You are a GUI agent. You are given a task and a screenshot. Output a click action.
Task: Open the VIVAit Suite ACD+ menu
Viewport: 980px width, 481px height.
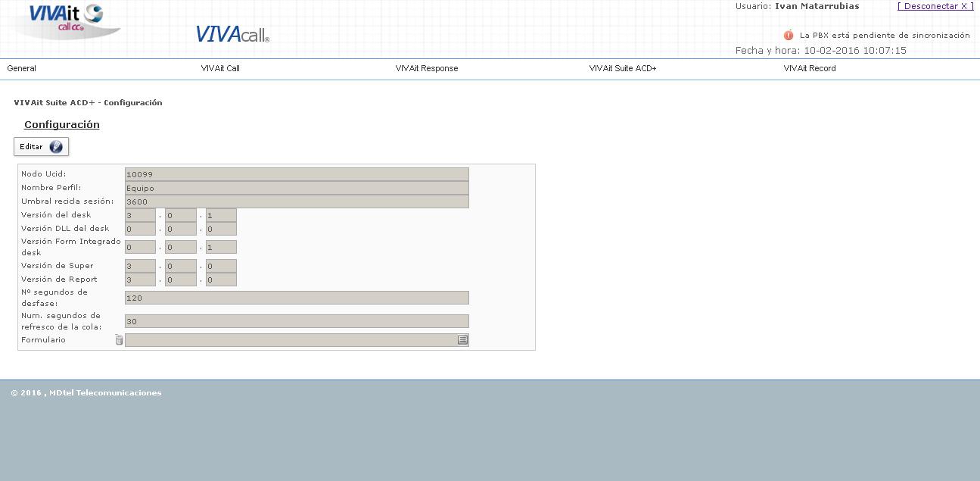[623, 68]
